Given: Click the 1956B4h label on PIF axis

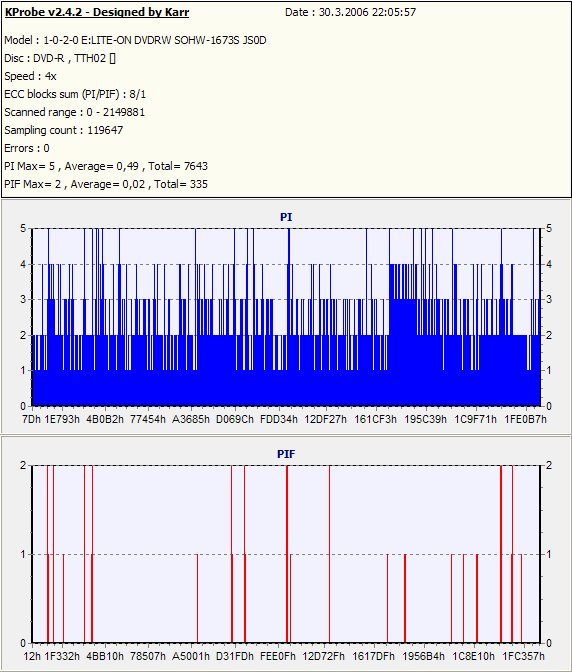Looking at the screenshot, I should 423,656.
